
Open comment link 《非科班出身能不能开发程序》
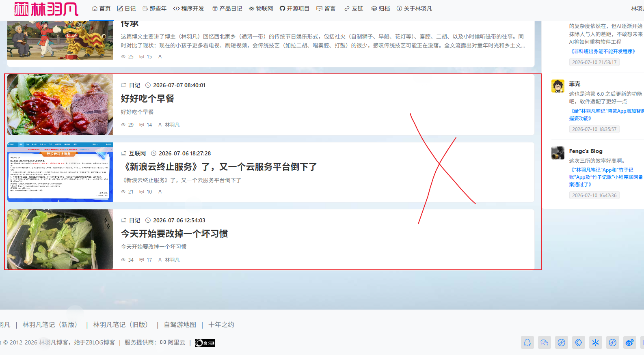coord(603,52)
